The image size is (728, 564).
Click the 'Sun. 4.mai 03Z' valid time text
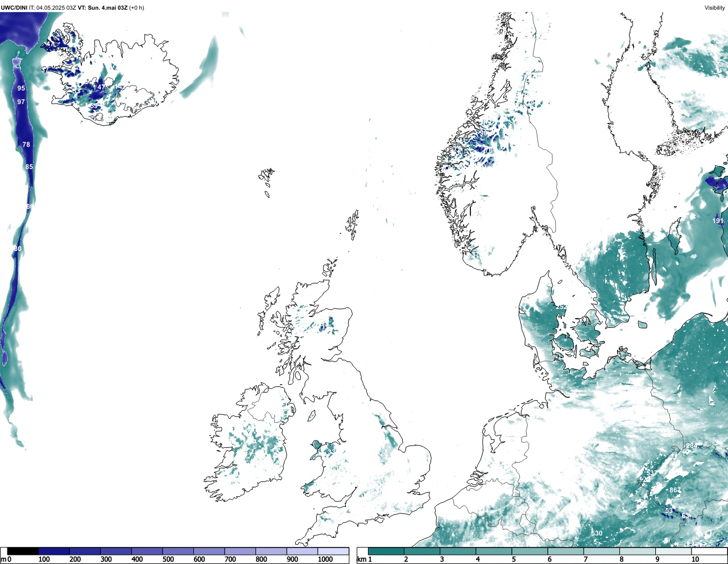click(x=108, y=8)
